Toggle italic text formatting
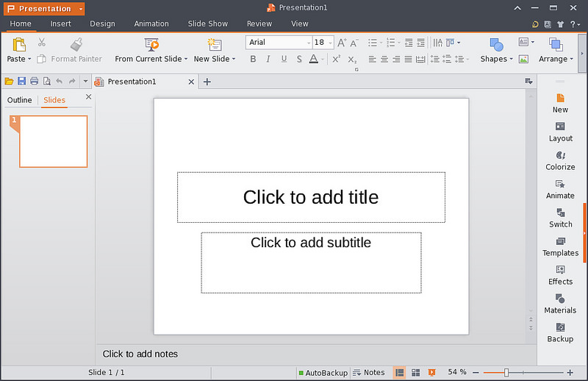This screenshot has height=381, width=588. tap(268, 60)
